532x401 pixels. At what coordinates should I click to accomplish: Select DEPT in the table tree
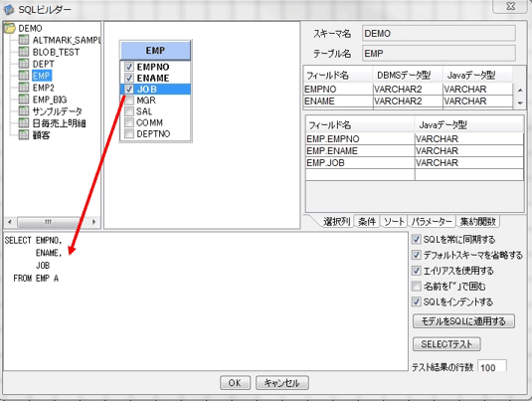43,64
